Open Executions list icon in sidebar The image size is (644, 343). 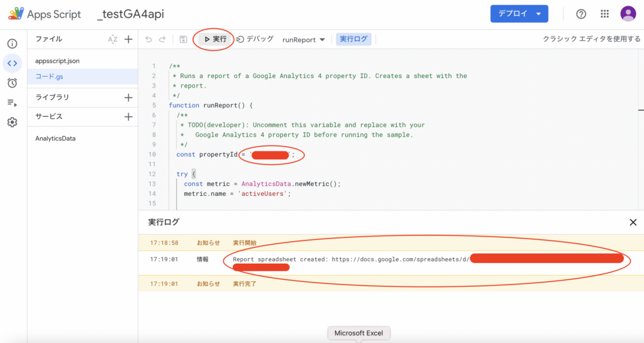point(12,103)
